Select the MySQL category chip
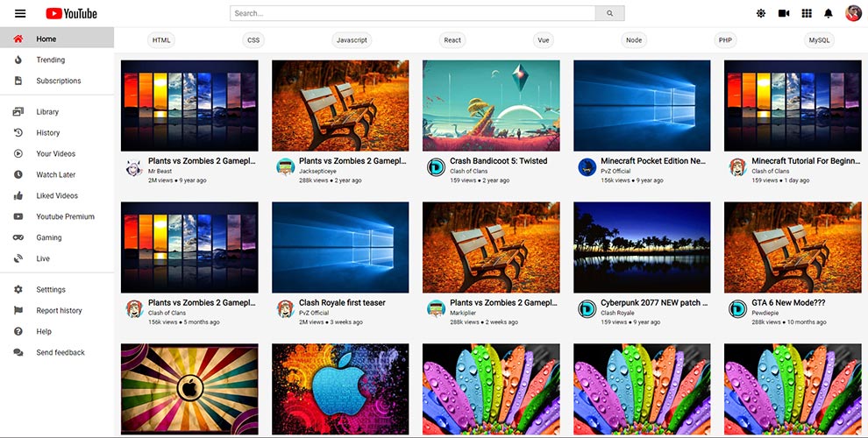 819,40
